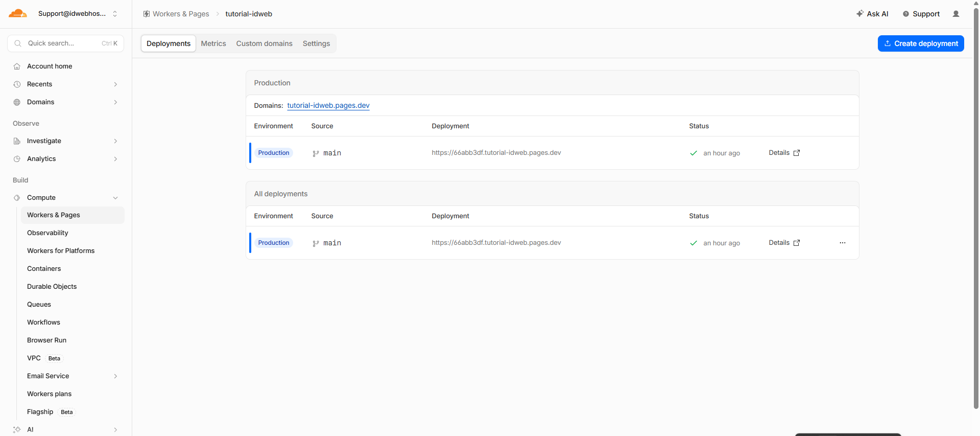Screen dimensions: 980x436
Task: Click the Recents clock icon
Action: point(17,84)
